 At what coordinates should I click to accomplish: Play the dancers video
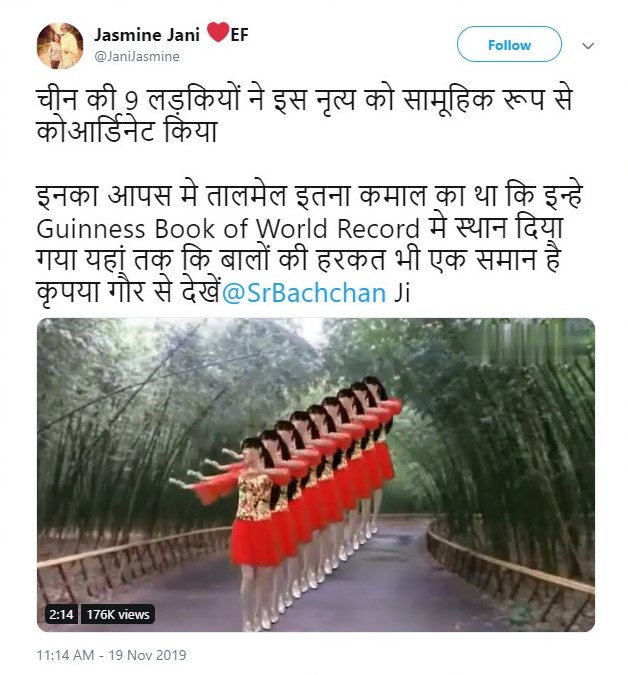pos(316,474)
